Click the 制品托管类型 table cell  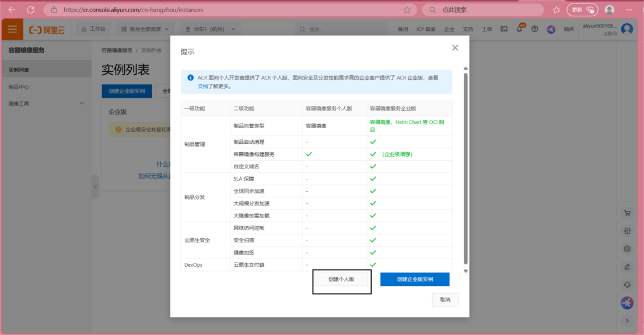click(266, 126)
